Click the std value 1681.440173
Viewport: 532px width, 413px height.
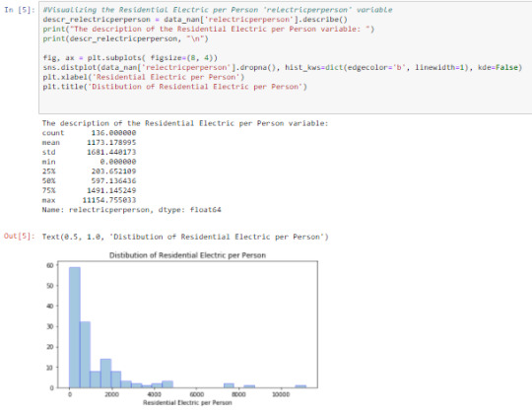point(111,152)
